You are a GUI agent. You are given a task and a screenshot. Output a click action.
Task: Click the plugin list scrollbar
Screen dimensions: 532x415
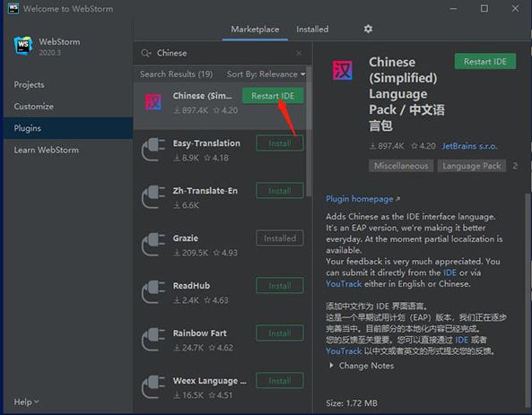pos(309,131)
